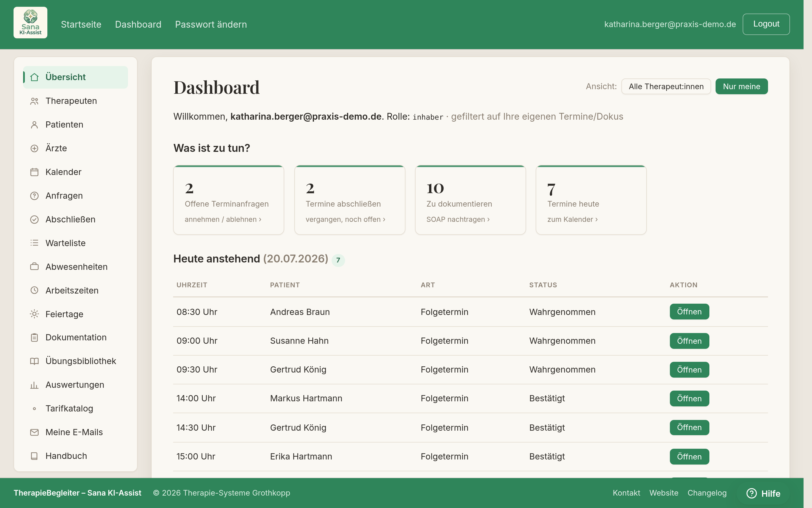812x508 pixels.
Task: Click the Ärzte plus-circle icon
Action: click(x=34, y=148)
